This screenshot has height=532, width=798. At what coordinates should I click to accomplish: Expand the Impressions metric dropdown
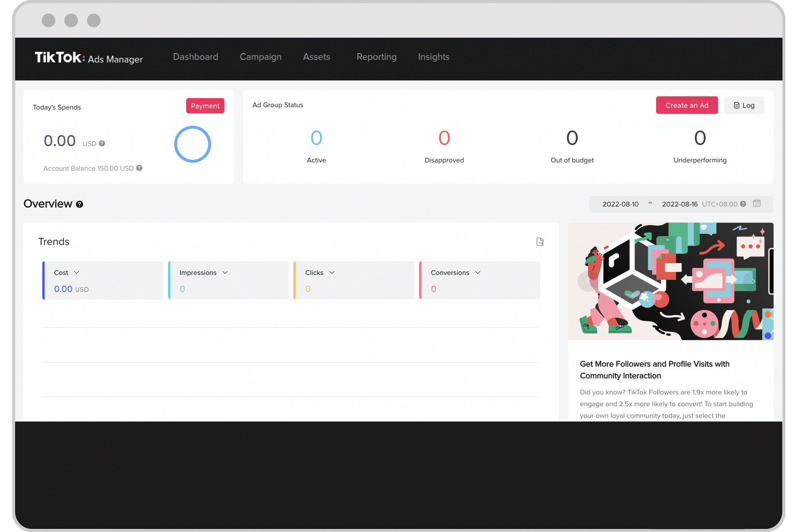pos(225,273)
